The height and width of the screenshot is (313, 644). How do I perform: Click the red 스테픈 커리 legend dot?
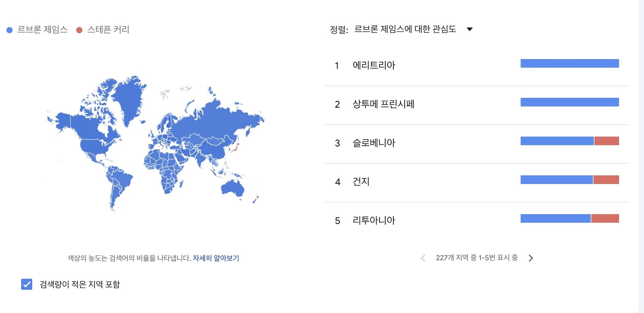(79, 30)
